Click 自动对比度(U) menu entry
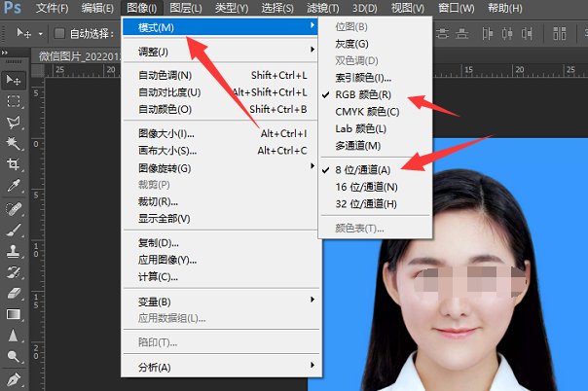The height and width of the screenshot is (391, 588). [x=220, y=92]
